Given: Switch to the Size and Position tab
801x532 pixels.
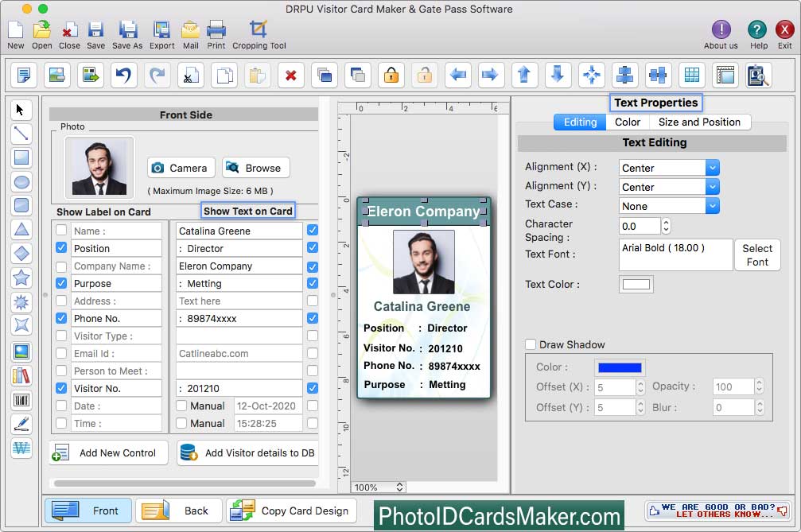Looking at the screenshot, I should [x=699, y=122].
